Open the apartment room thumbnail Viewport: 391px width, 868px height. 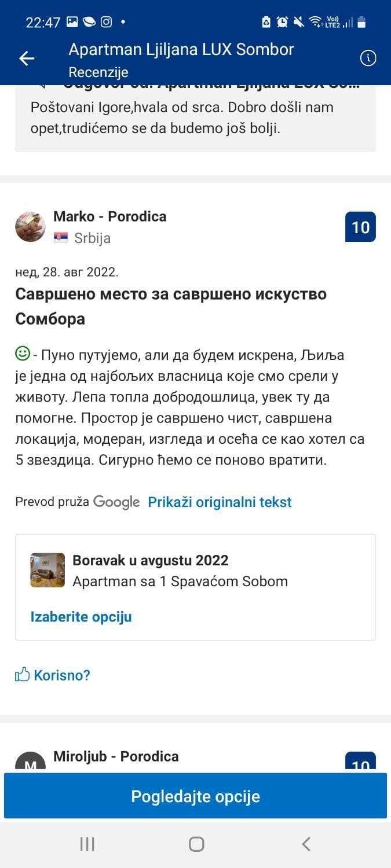(x=47, y=570)
